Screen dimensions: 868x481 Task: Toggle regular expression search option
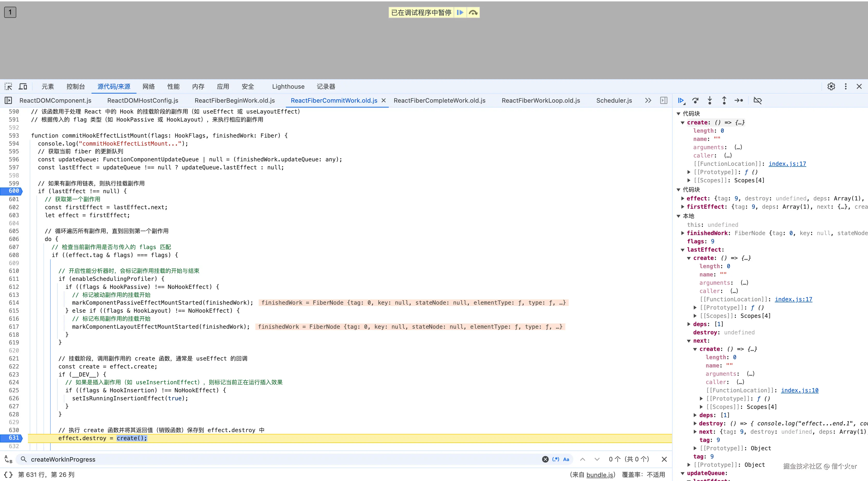556,460
